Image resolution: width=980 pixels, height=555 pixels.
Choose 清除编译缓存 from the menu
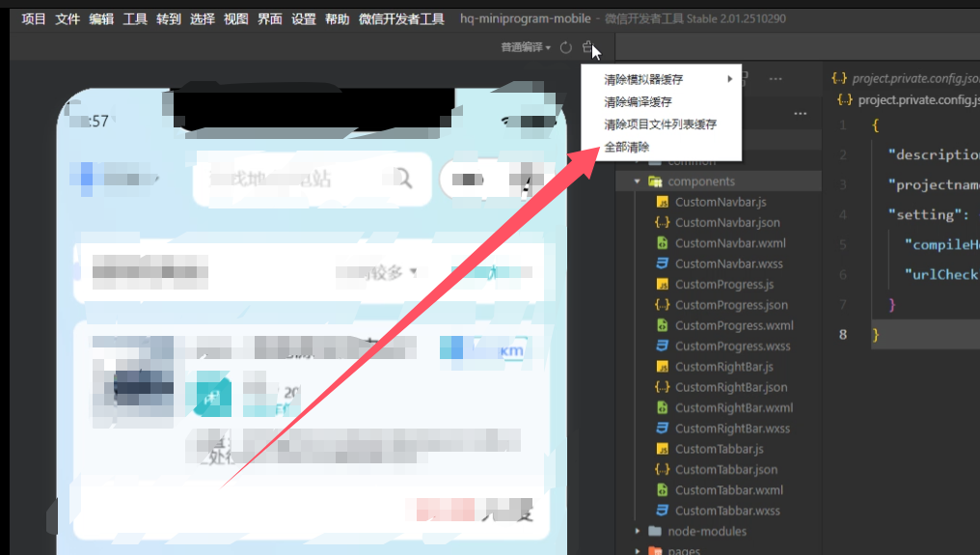click(662, 102)
